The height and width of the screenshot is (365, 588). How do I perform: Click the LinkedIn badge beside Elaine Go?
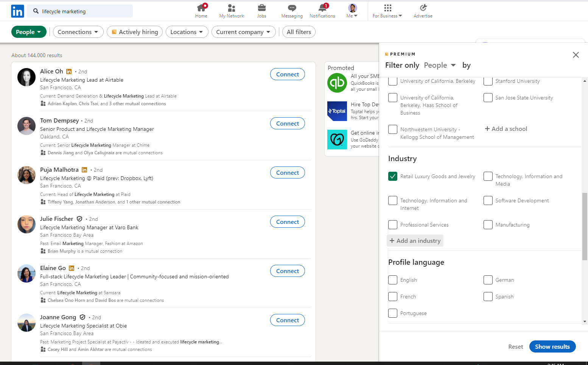point(72,268)
